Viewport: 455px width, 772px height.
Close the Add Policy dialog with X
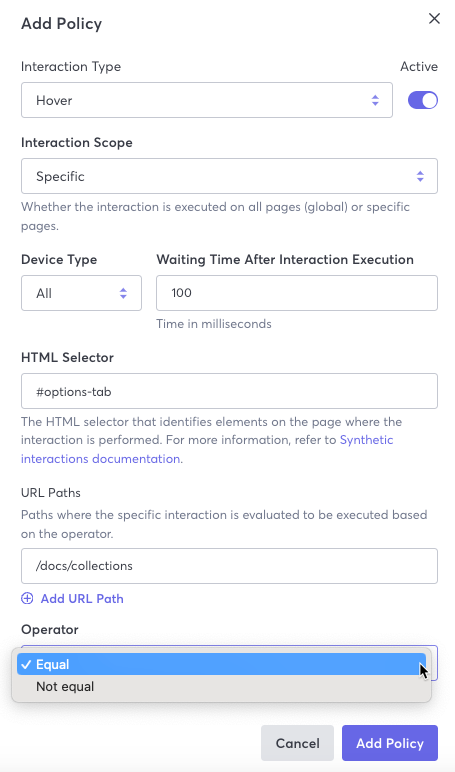coord(434,19)
